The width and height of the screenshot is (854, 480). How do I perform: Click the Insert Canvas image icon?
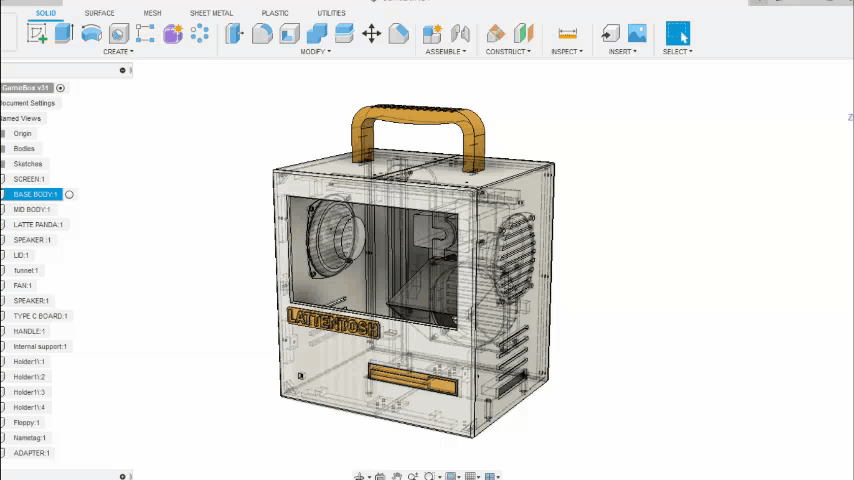click(x=636, y=34)
